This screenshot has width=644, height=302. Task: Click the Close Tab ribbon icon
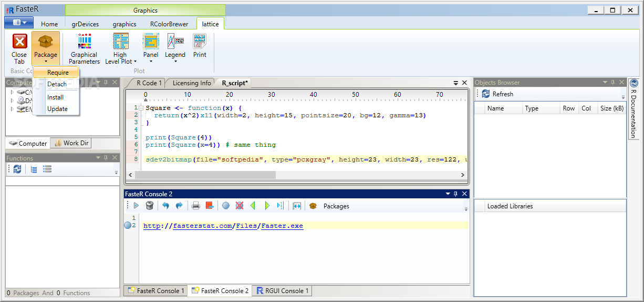tap(19, 42)
